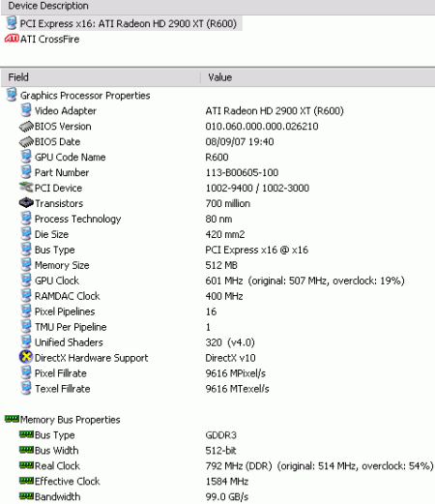Select PCI Device value 1002-9400 / 1002-3000
Screen dimensions: 435x504
tap(257, 188)
